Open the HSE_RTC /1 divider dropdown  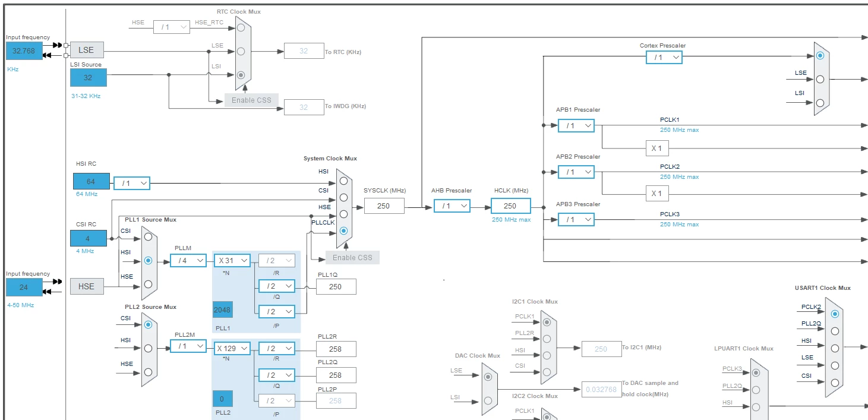click(172, 27)
